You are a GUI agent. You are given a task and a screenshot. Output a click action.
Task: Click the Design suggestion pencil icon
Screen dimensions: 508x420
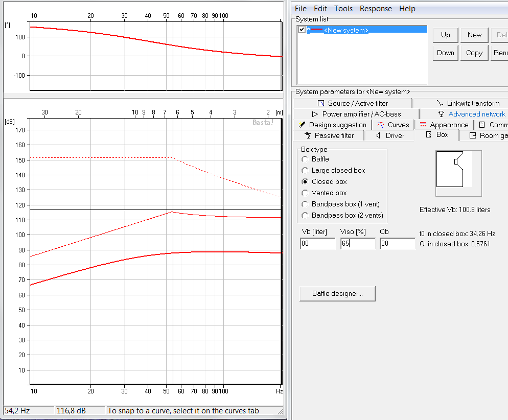302,125
